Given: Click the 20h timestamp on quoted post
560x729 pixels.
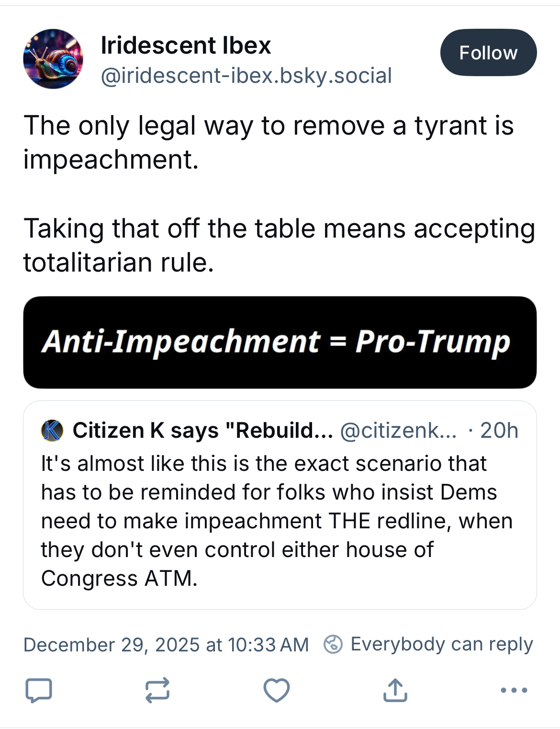Looking at the screenshot, I should click(499, 430).
